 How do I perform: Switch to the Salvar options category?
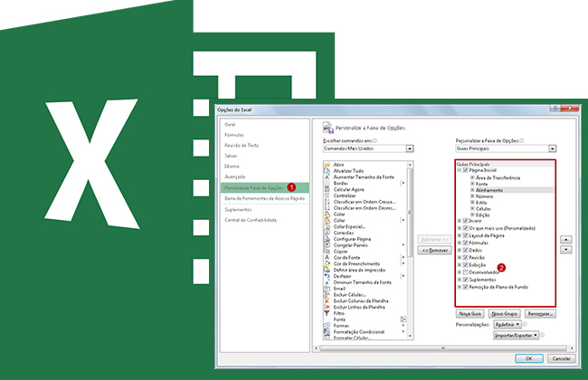click(x=231, y=156)
